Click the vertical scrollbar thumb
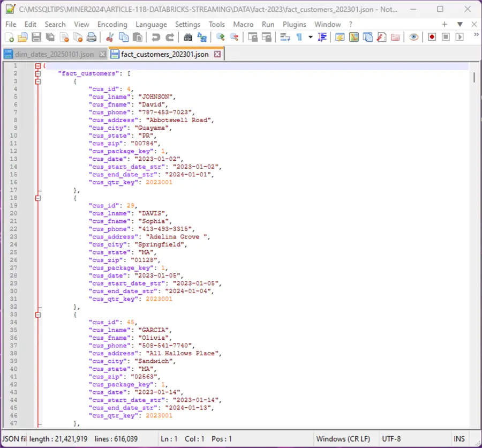Screen dimensions: 482x448 474,77
